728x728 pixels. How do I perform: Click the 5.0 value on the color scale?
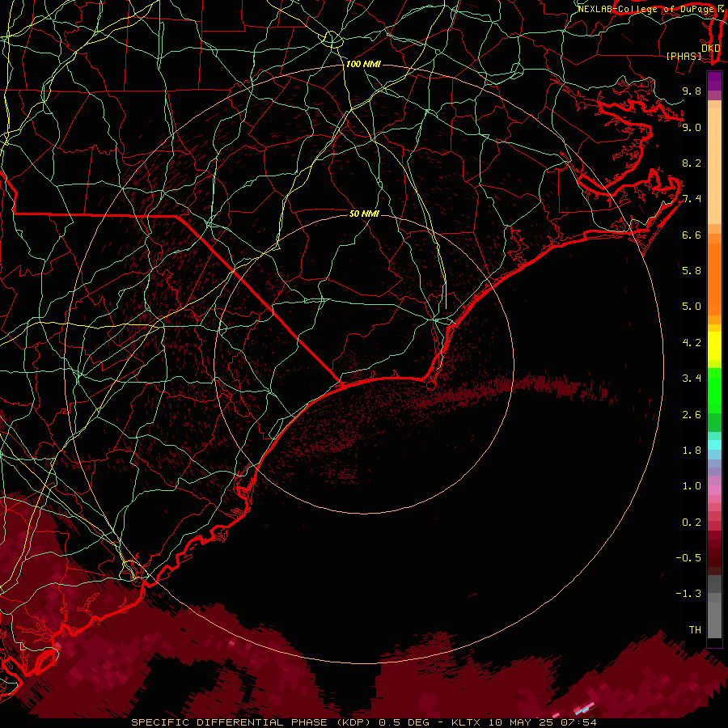692,307
